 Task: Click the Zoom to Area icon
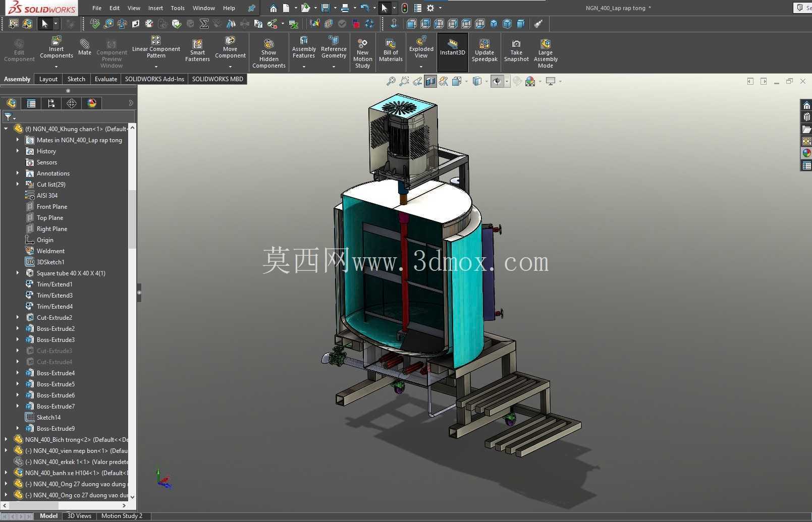[x=404, y=81]
